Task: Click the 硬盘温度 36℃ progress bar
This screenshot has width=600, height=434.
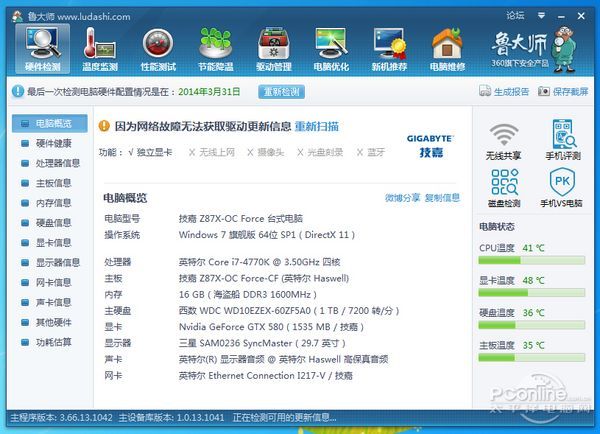Action: click(532, 325)
